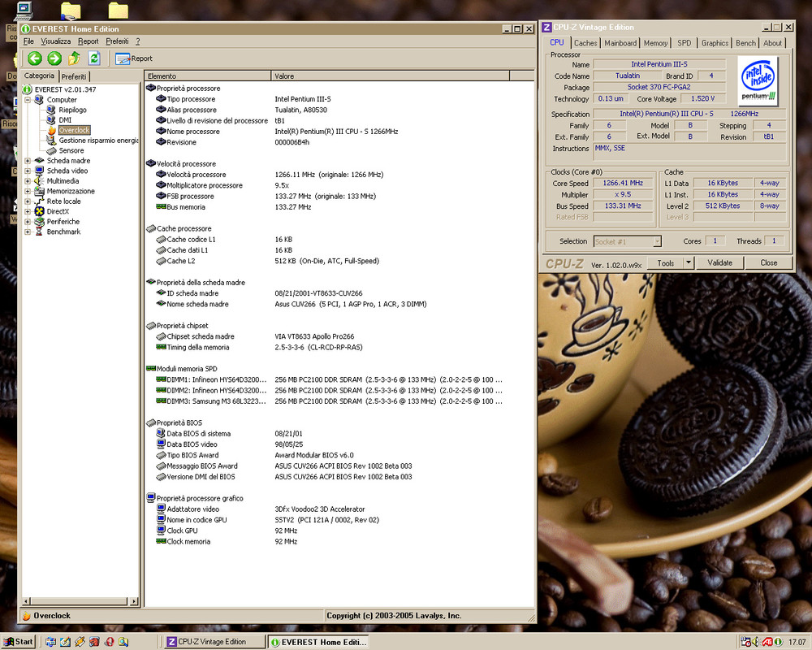Click the Scheda madre icon in tree
The image size is (812, 650).
tap(39, 161)
